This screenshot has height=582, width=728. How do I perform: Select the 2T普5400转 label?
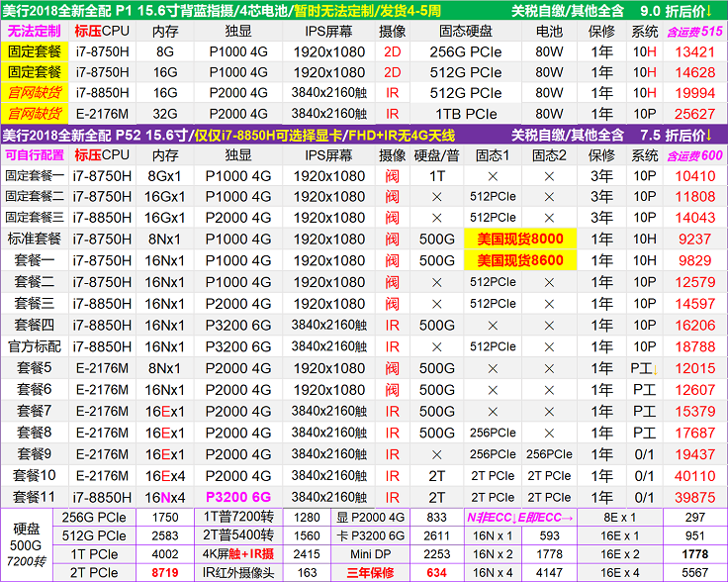(x=238, y=535)
